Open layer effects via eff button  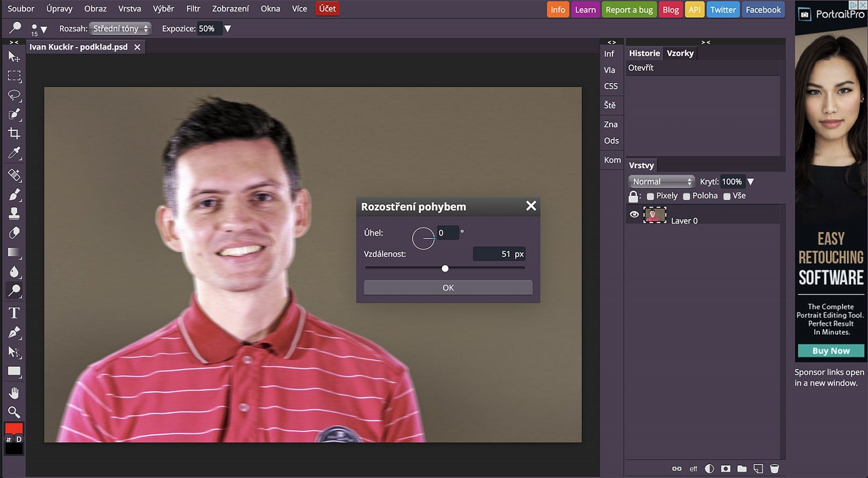pyautogui.click(x=693, y=469)
